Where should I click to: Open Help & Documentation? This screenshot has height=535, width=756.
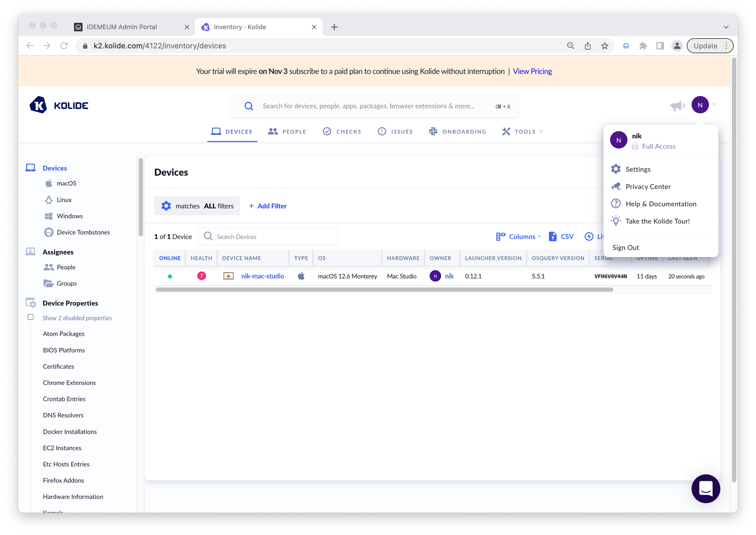click(660, 204)
